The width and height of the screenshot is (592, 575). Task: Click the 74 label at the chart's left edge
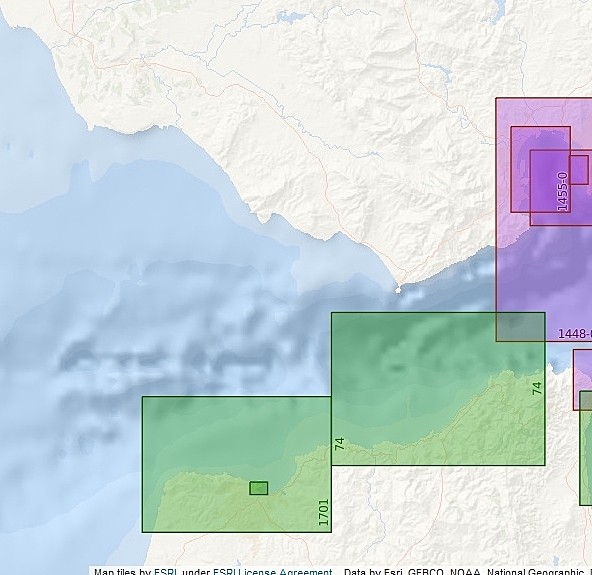point(339,444)
